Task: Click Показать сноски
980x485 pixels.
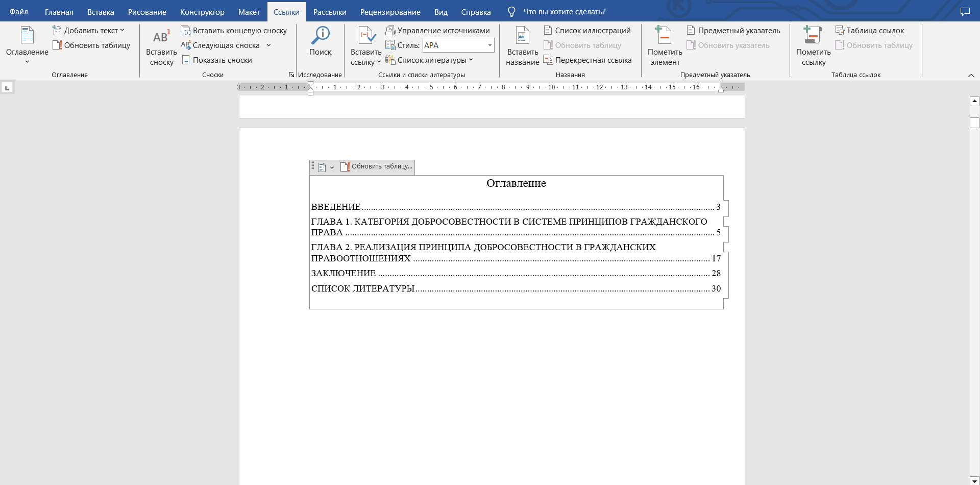Action: pos(216,60)
